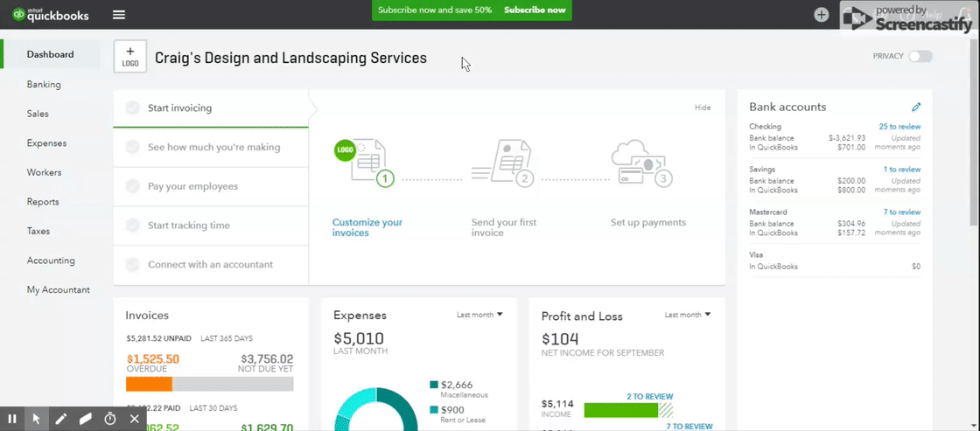The image size is (980, 431).
Task: Click Craig's Design and Landscaping Services title
Action: point(290,58)
